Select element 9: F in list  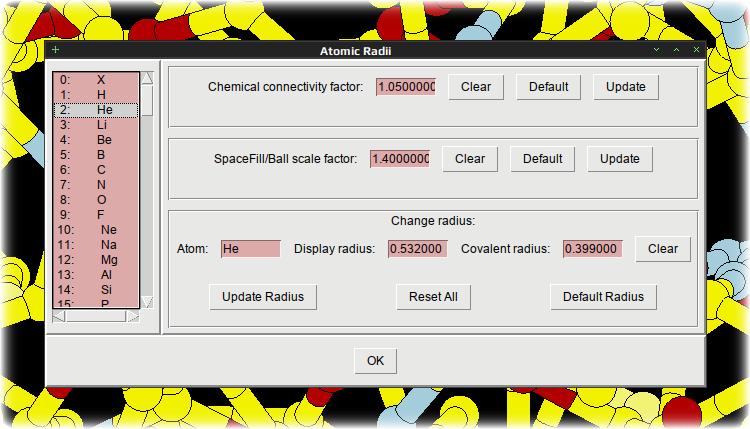coord(96,215)
